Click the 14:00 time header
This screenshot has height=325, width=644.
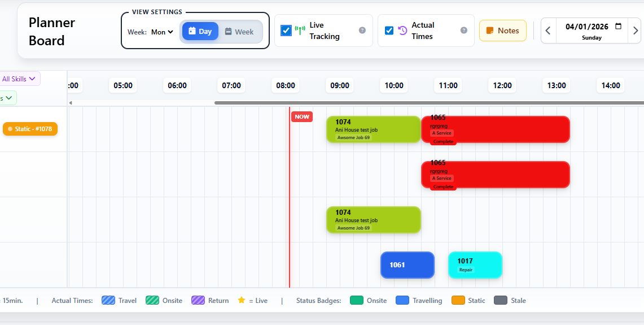pyautogui.click(x=611, y=85)
